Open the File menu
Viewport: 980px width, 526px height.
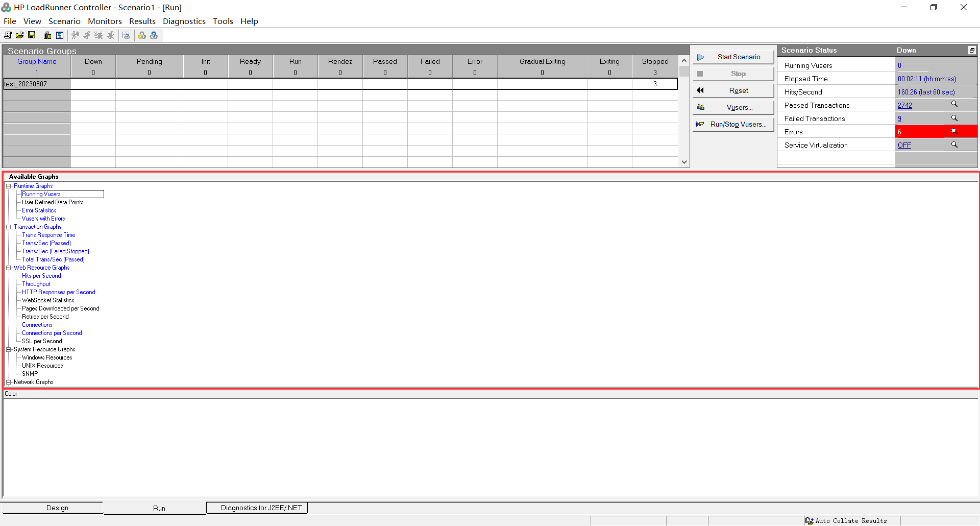pyautogui.click(x=10, y=21)
